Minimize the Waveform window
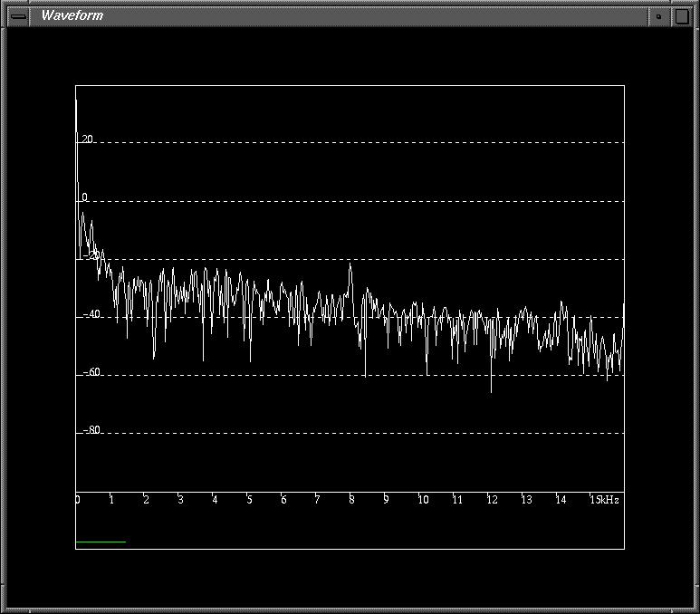The width and height of the screenshot is (700, 614). (659, 15)
